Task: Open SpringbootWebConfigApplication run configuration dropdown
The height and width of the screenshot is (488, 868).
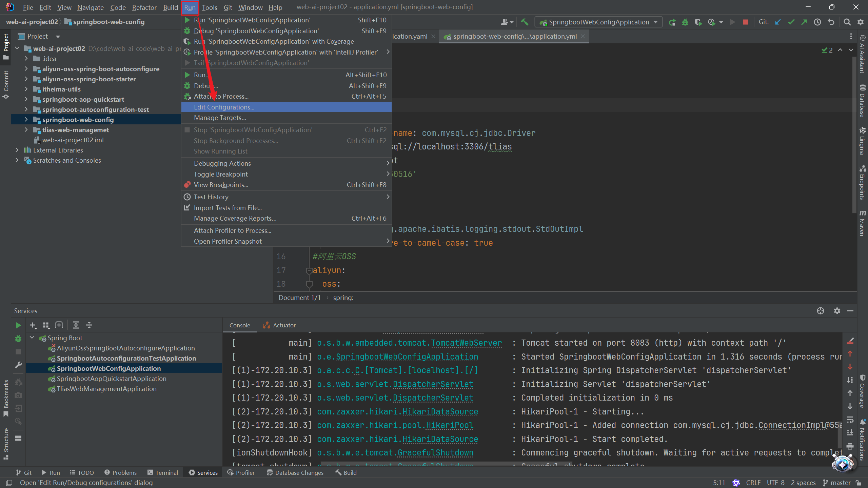Action: pos(598,22)
